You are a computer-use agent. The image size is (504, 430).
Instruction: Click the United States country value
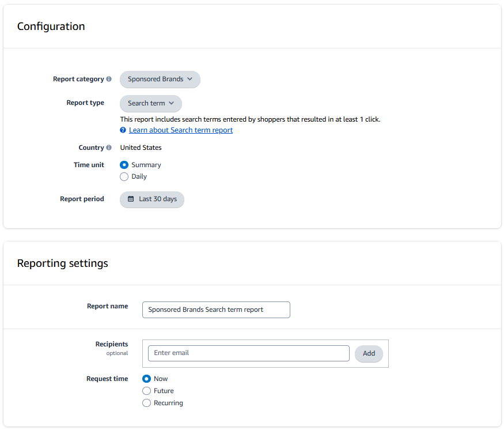pyautogui.click(x=141, y=148)
